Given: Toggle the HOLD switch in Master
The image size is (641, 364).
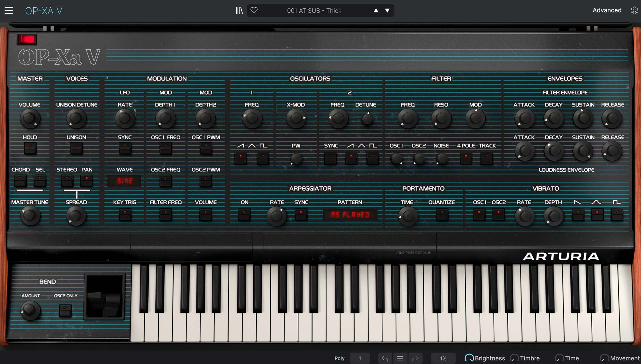Looking at the screenshot, I should point(30,148).
